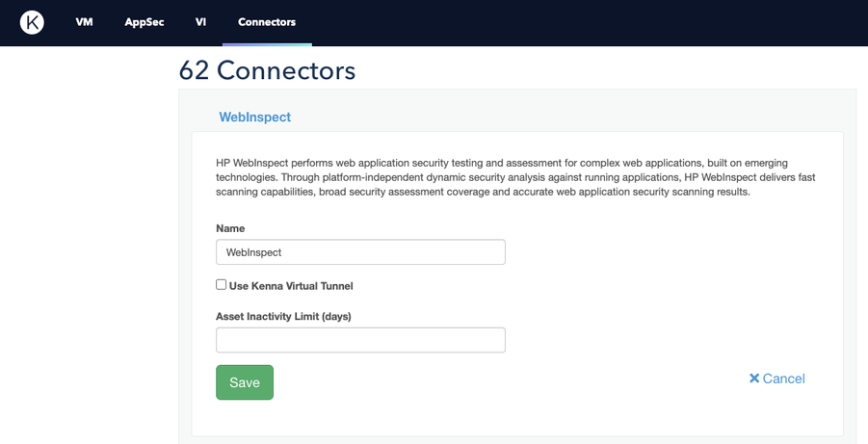This screenshot has width=868, height=444.
Task: Click the Asset Inactivity Limit (days) label
Action: [283, 316]
